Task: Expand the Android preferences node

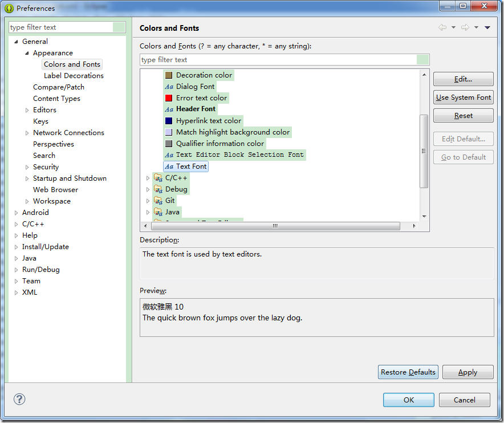Action: [x=16, y=213]
